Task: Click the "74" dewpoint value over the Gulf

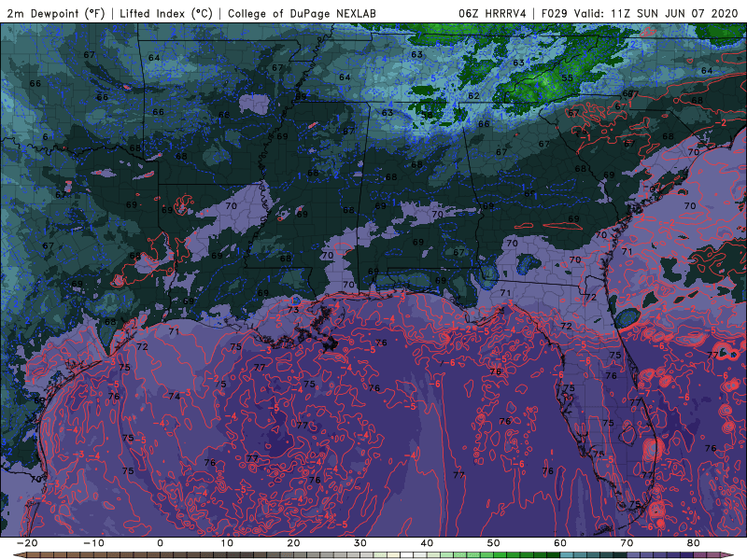Action: tap(174, 396)
